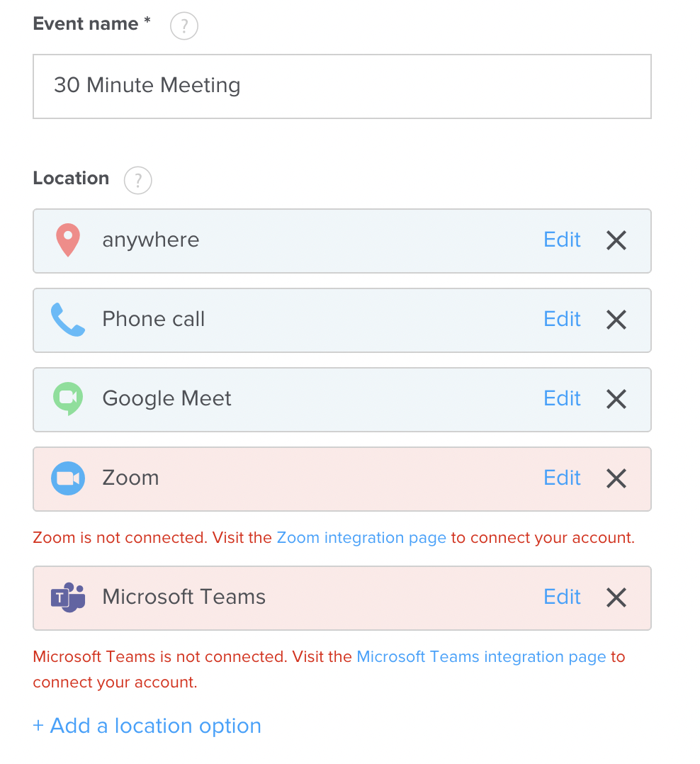
Task: Click the red location pin icon beside anywhere
Action: [x=67, y=240]
